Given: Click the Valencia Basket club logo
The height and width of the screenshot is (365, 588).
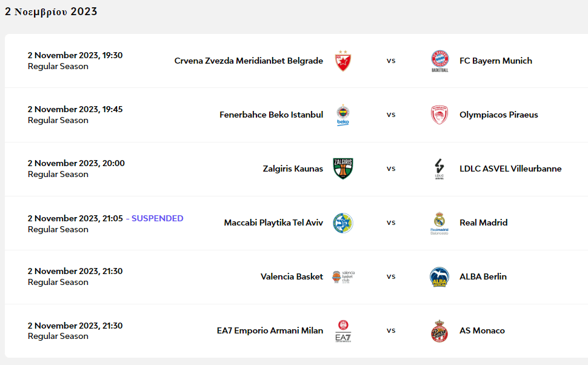Looking at the screenshot, I should pyautogui.click(x=343, y=276).
